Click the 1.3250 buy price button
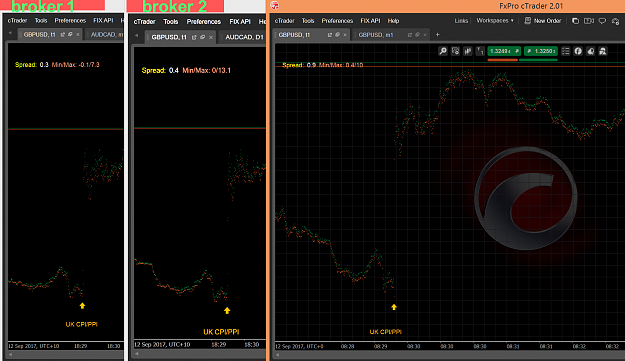The height and width of the screenshot is (361, 625). pos(541,51)
